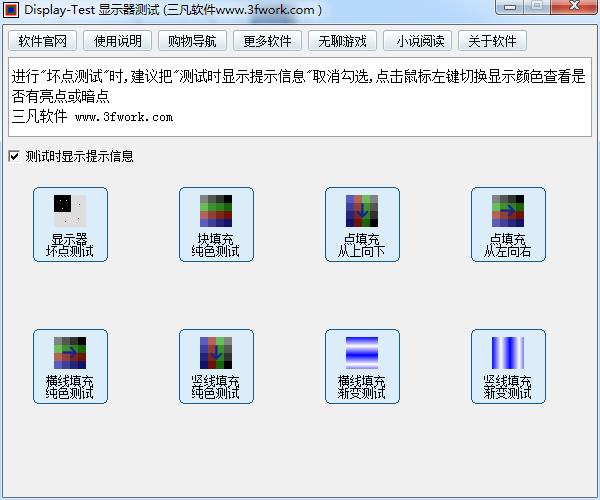Click the www.3fwork.com text in info box
Image resolution: width=600 pixels, height=500 pixels.
coord(124,117)
